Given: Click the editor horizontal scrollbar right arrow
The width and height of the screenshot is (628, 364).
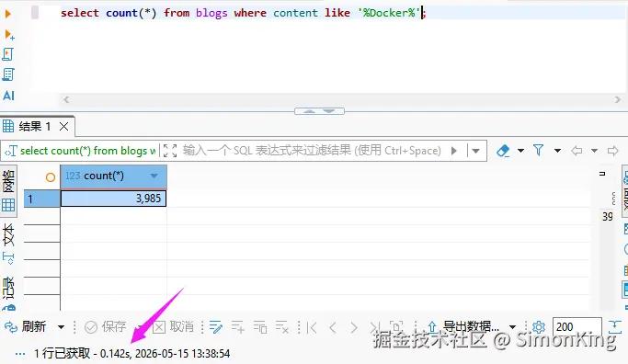Looking at the screenshot, I should pyautogui.click(x=618, y=99).
